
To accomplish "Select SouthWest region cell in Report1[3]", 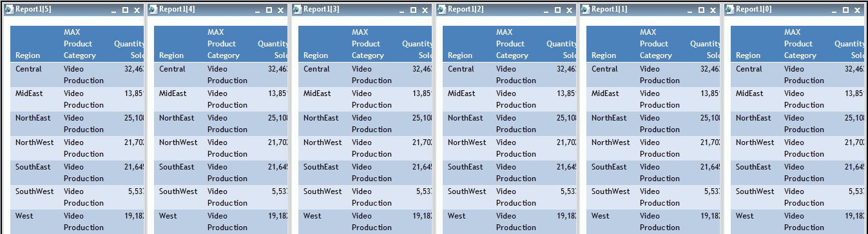I will pyautogui.click(x=323, y=191).
